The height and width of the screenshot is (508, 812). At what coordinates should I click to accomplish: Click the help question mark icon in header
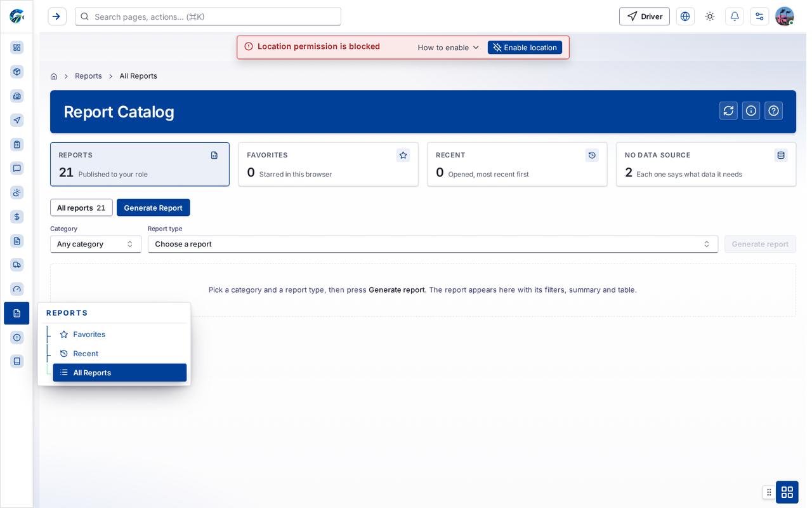coord(773,110)
